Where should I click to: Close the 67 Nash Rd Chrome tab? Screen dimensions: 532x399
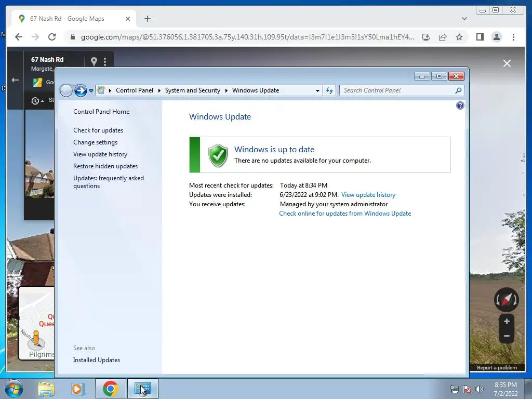tap(128, 19)
